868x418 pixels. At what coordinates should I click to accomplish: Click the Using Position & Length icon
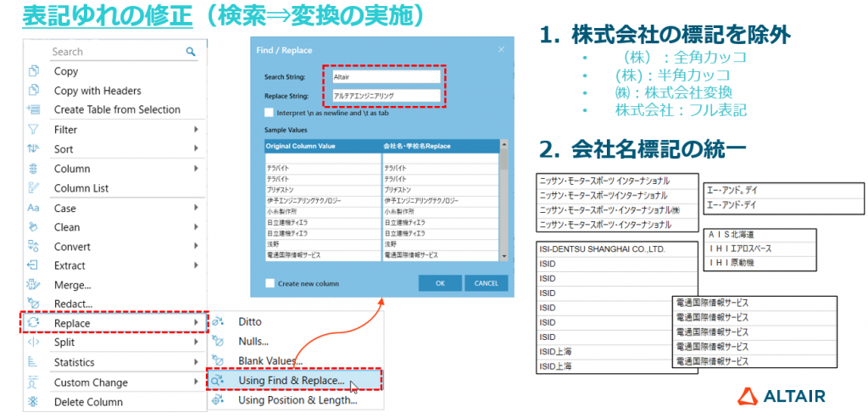(x=218, y=399)
